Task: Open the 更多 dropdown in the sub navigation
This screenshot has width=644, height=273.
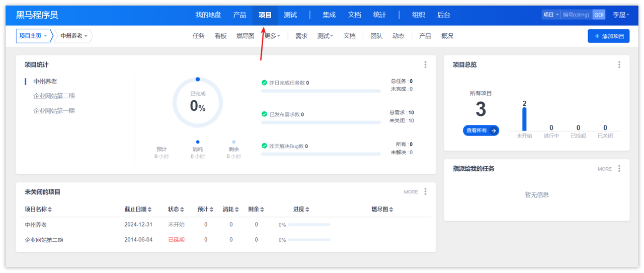Action: [272, 36]
